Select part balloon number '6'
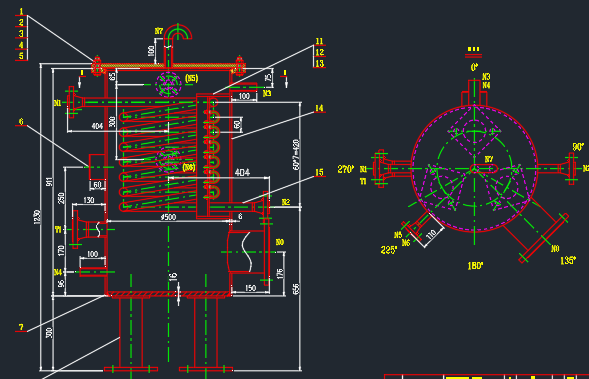Image resolution: width=589 pixels, height=379 pixels. [21, 121]
